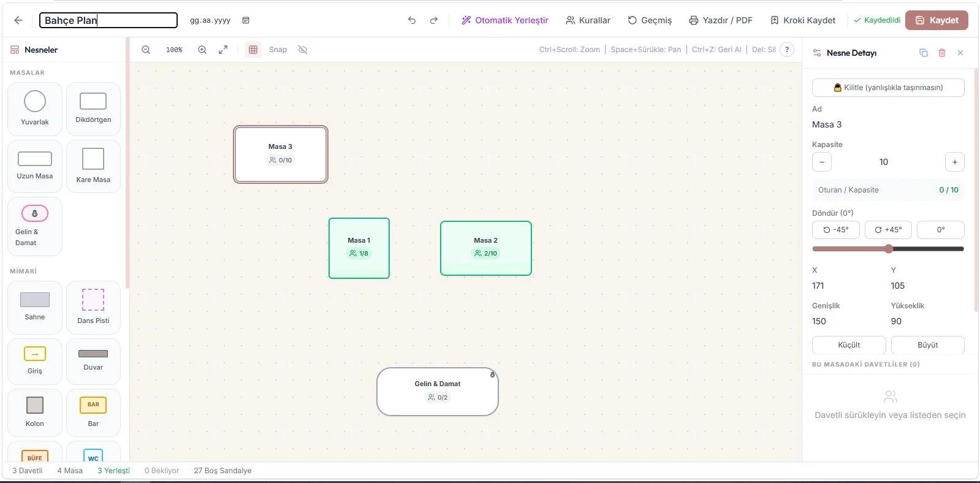Go back with the left arrow icon
Viewport: 980px width, 483px height.
point(18,20)
